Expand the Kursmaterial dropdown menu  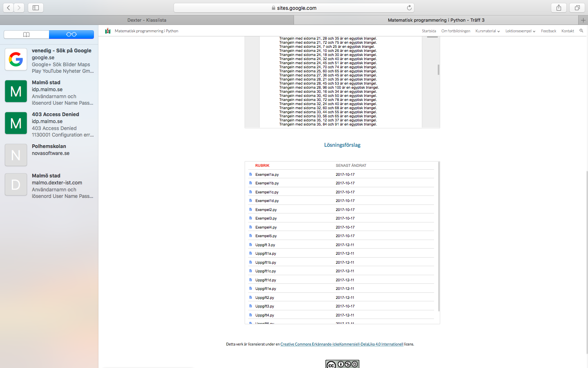coord(487,31)
